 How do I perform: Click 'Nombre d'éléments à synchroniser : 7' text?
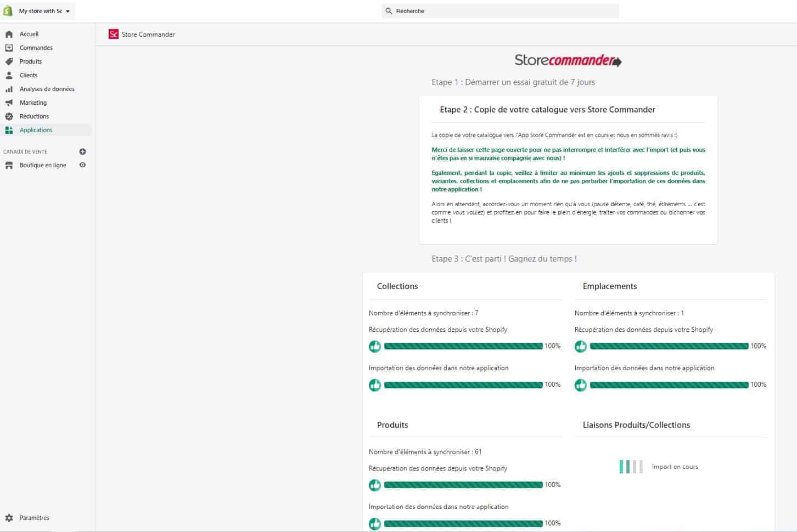pyautogui.click(x=424, y=313)
